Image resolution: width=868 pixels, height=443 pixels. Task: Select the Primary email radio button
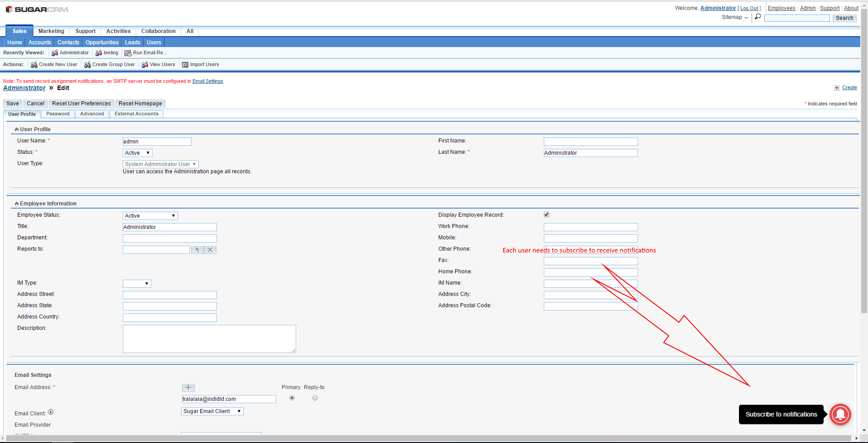[292, 398]
